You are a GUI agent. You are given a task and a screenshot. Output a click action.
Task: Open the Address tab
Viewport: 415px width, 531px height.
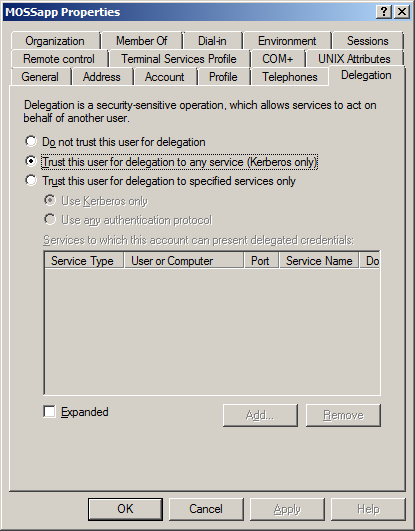tap(102, 77)
